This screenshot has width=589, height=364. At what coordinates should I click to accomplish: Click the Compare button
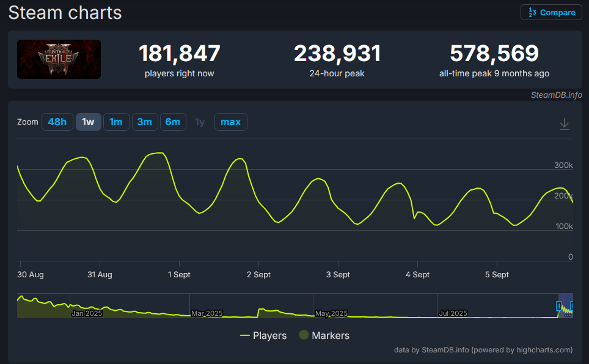(x=551, y=12)
